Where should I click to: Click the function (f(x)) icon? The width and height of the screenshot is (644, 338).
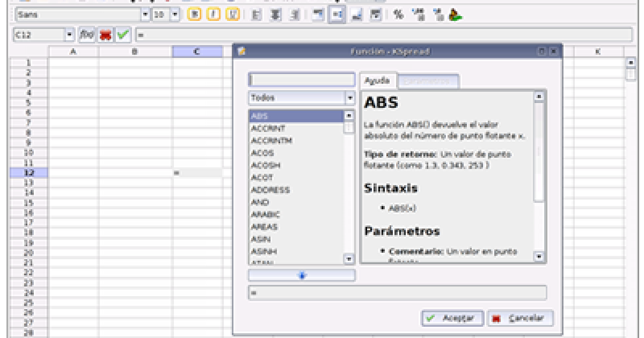coord(87,35)
